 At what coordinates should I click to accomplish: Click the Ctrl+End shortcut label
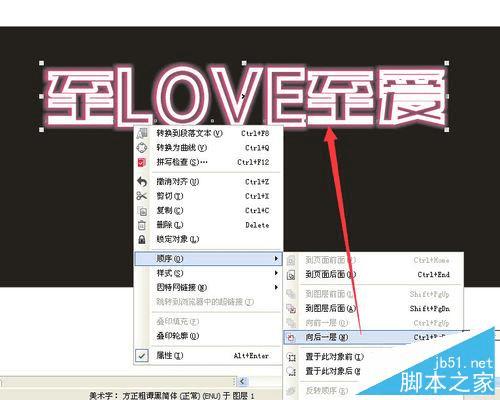[434, 274]
